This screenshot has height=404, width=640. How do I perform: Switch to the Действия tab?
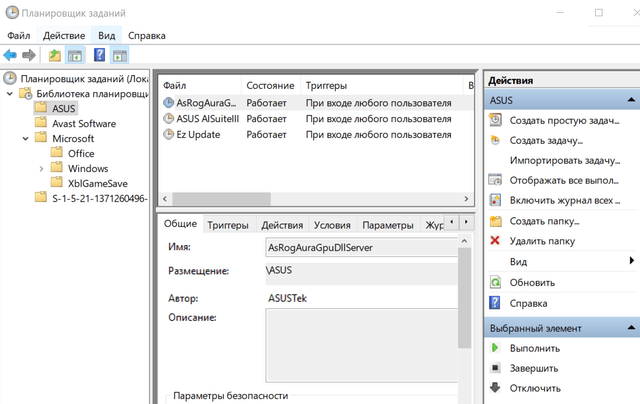click(282, 225)
